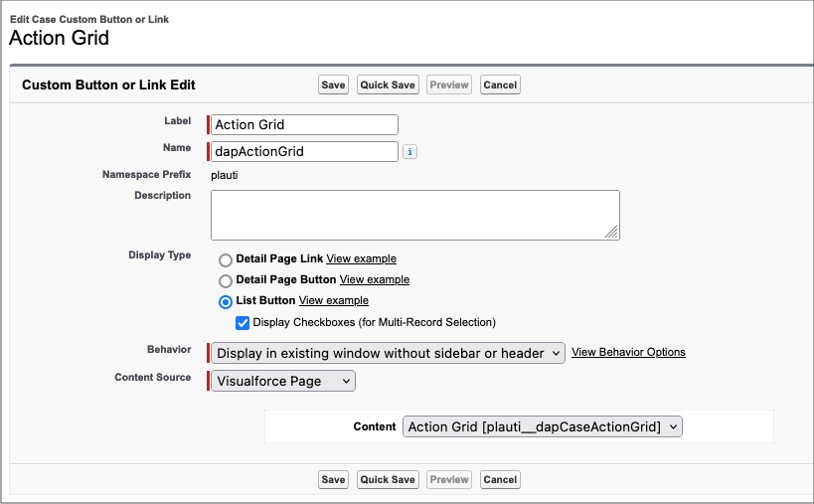Open the Content Source dropdown
The height and width of the screenshot is (504, 814).
(x=283, y=381)
